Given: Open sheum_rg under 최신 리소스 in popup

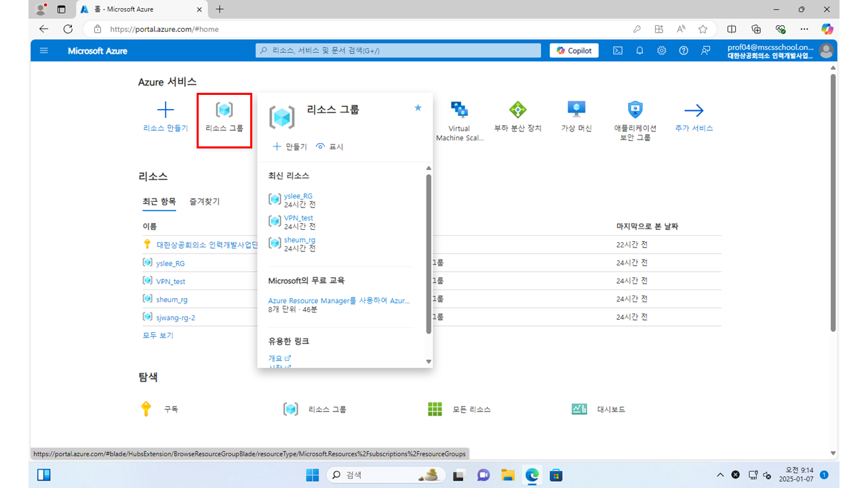Looking at the screenshot, I should tap(300, 240).
